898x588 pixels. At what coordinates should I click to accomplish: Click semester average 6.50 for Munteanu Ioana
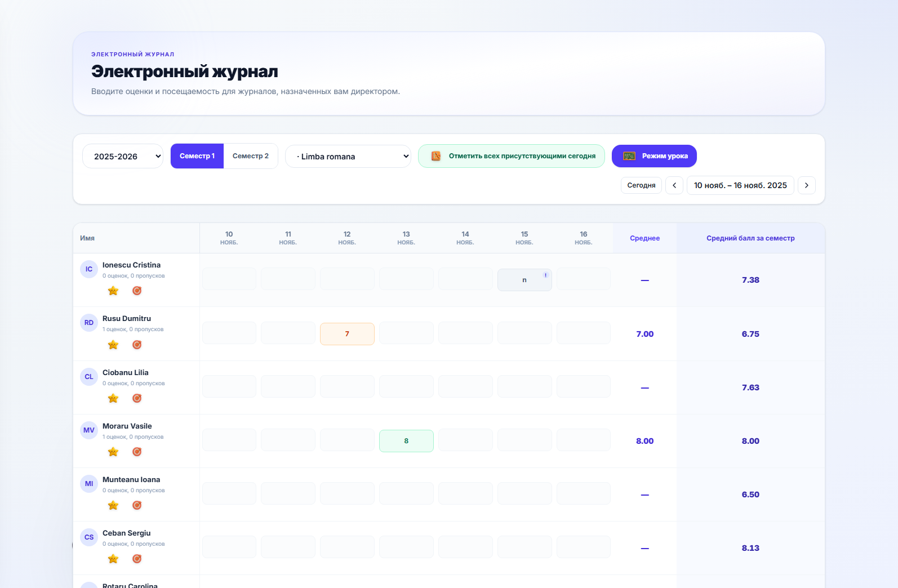[x=750, y=495]
